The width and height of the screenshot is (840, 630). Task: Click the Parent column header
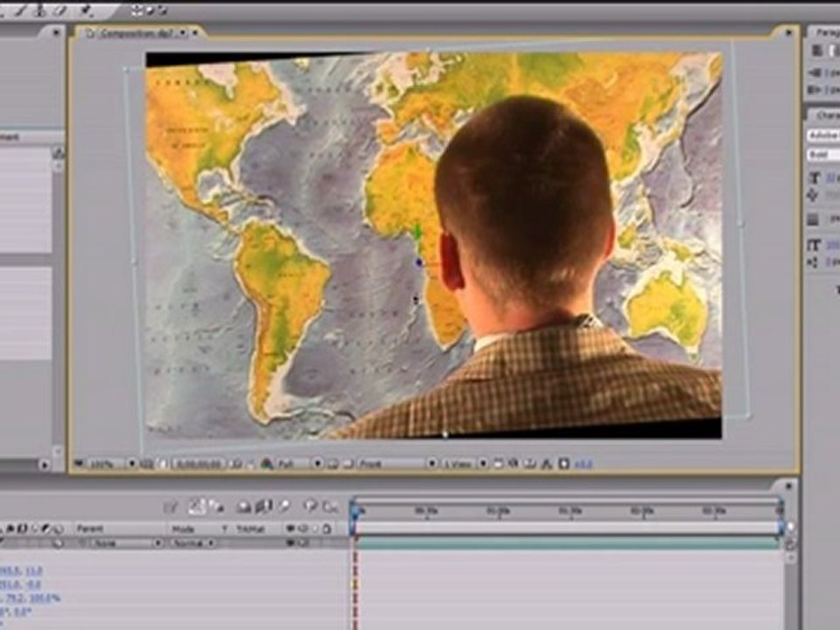tap(89, 528)
